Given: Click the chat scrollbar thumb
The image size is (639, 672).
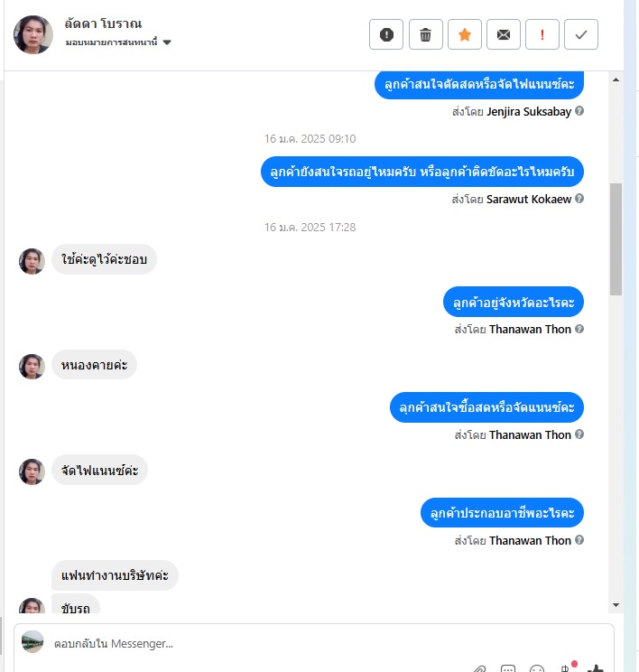Looking at the screenshot, I should coord(616,239).
